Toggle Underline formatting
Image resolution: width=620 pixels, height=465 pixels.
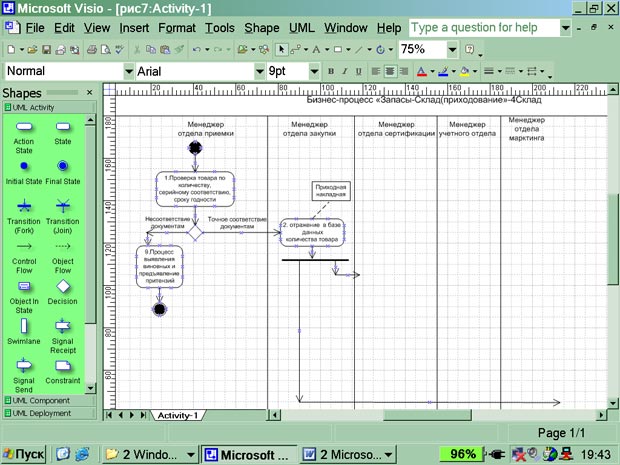pyautogui.click(x=359, y=71)
